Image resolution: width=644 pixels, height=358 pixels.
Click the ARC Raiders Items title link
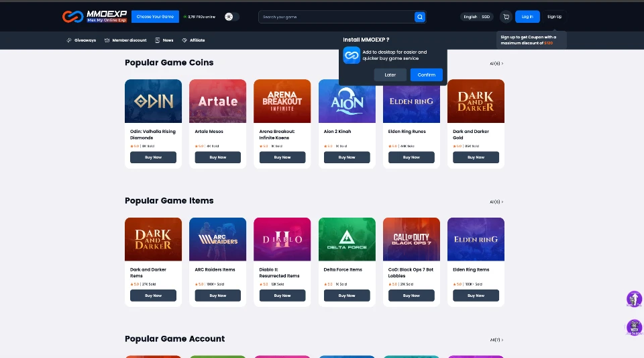click(215, 269)
